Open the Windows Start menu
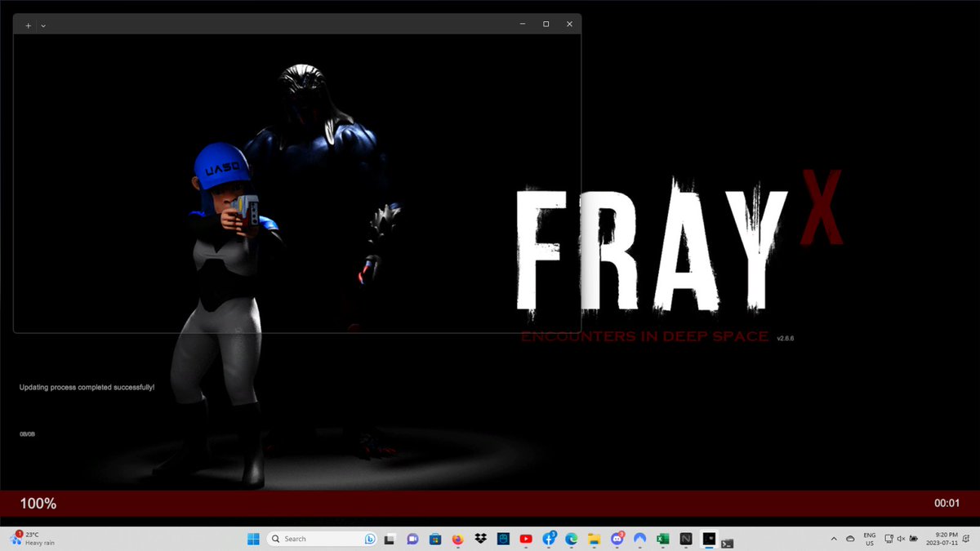Image resolution: width=980 pixels, height=551 pixels. 252,539
